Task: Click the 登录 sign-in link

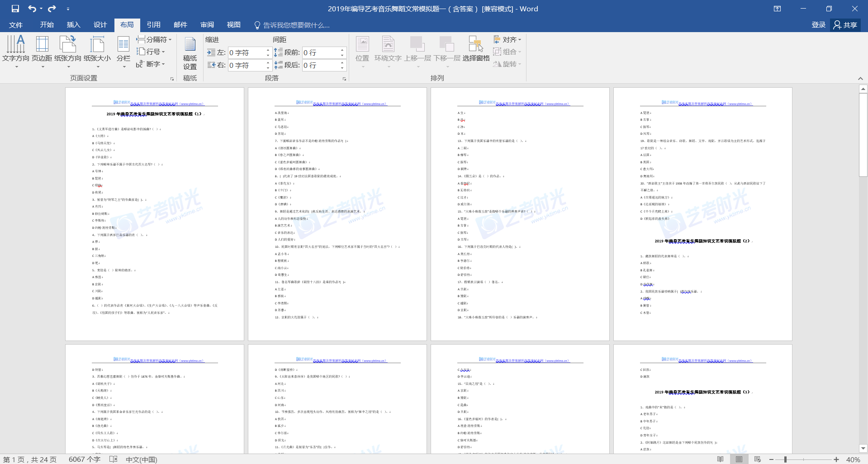Action: coord(818,25)
